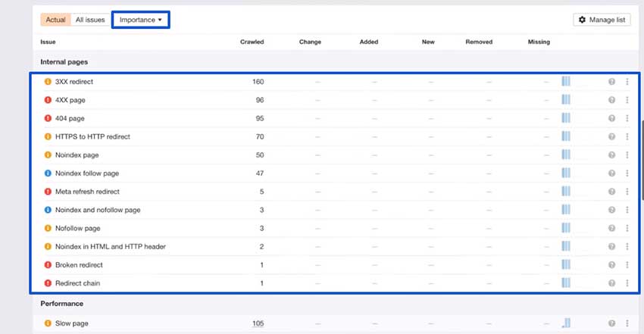Switch to the Actual tab
The width and height of the screenshot is (644, 334).
point(55,20)
